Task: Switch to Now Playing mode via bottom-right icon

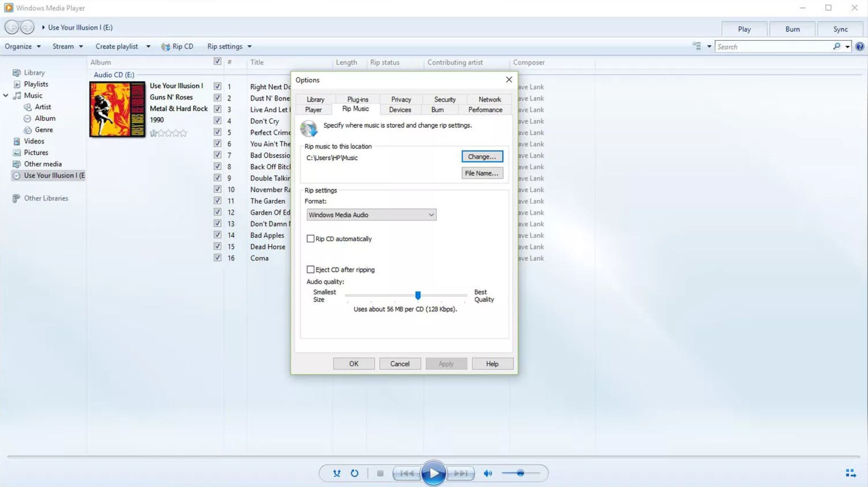Action: (851, 473)
